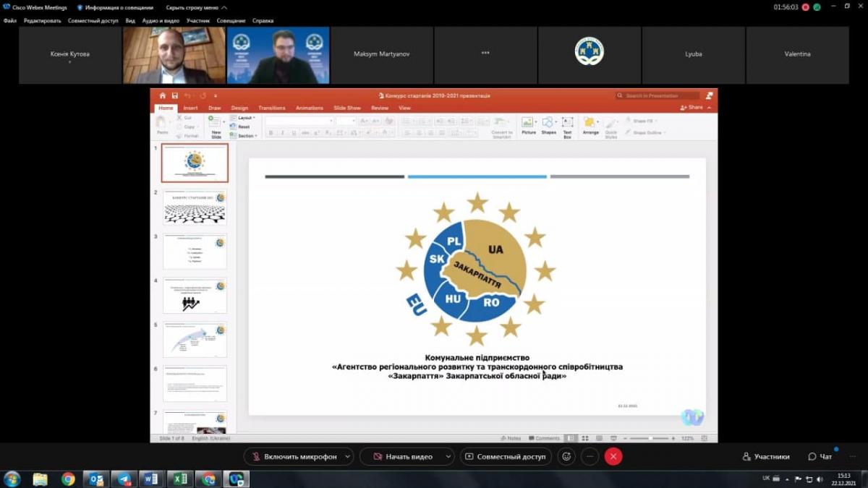Open Word from the taskbar
Screen dimensions: 868x488
point(152,479)
